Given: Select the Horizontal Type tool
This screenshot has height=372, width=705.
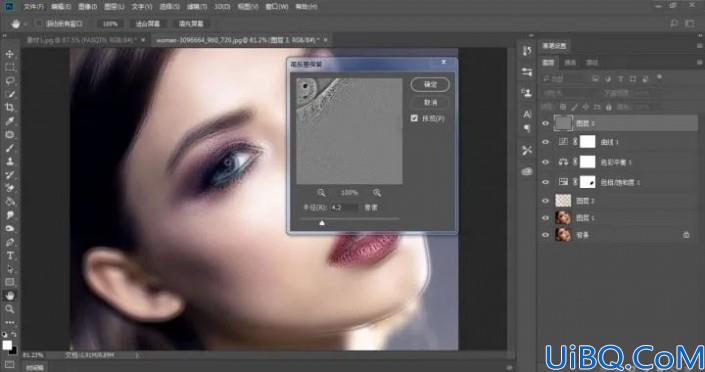Looking at the screenshot, I should [9, 255].
